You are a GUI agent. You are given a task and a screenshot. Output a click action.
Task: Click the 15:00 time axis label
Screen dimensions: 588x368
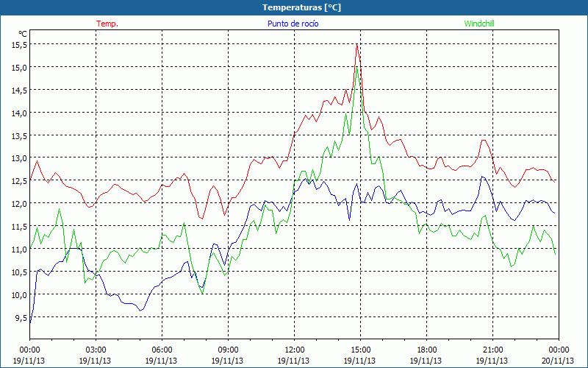(x=360, y=350)
